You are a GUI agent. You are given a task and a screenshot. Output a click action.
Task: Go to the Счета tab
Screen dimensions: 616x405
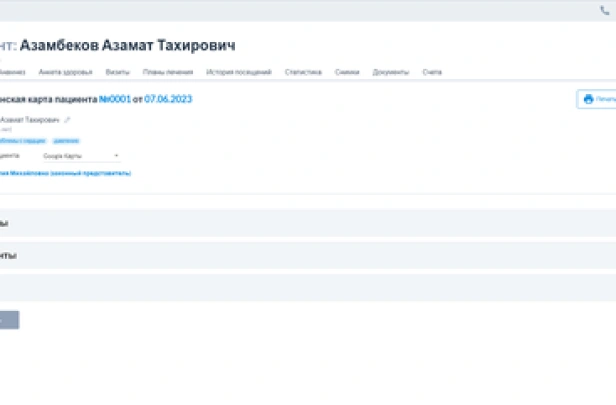(x=432, y=72)
